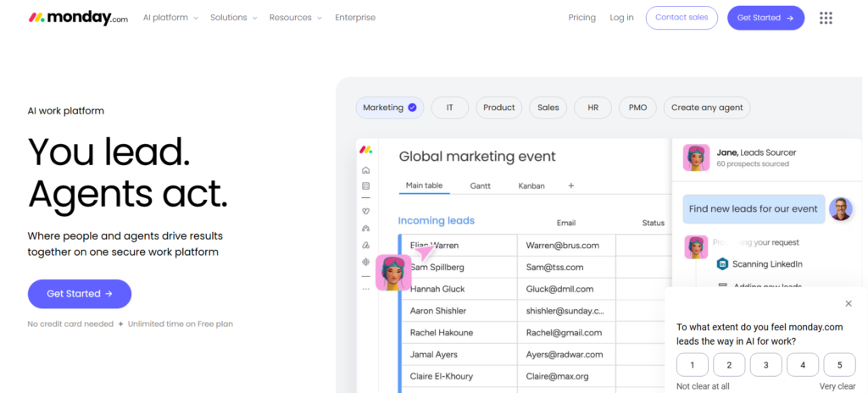Click the Rachel Hakoune row name
The height and width of the screenshot is (393, 868).
coord(442,333)
